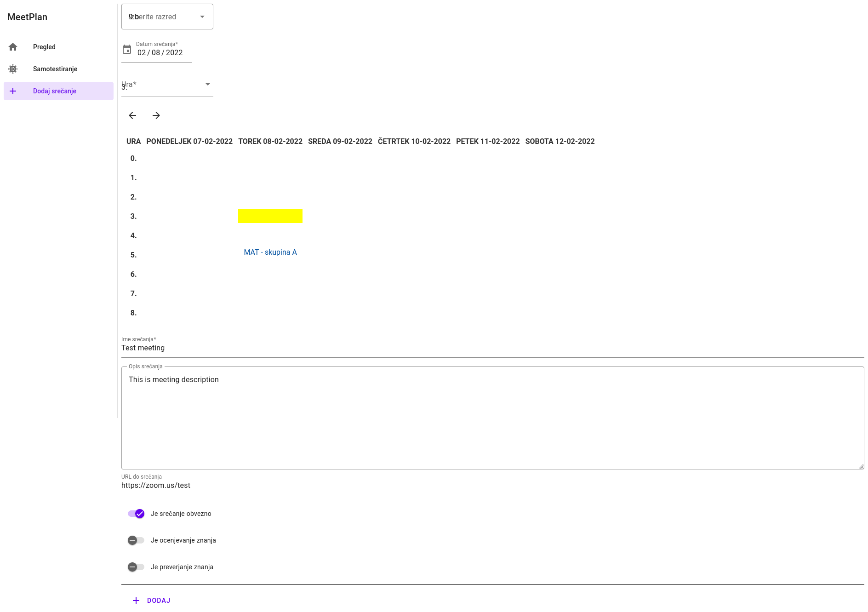868x612 pixels.
Task: Click the ČETRTEK 10-02-2022 column header
Action: [414, 142]
